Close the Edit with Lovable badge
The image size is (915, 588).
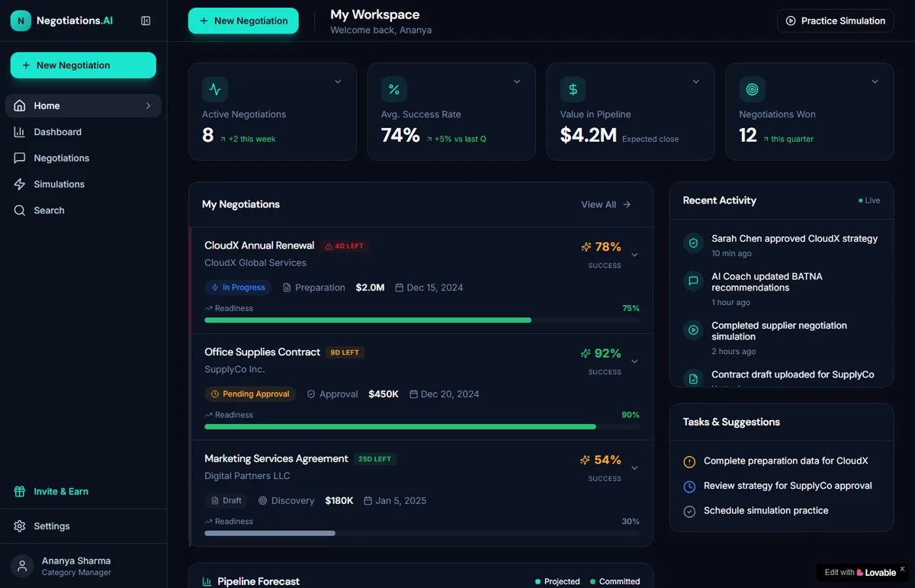(902, 569)
